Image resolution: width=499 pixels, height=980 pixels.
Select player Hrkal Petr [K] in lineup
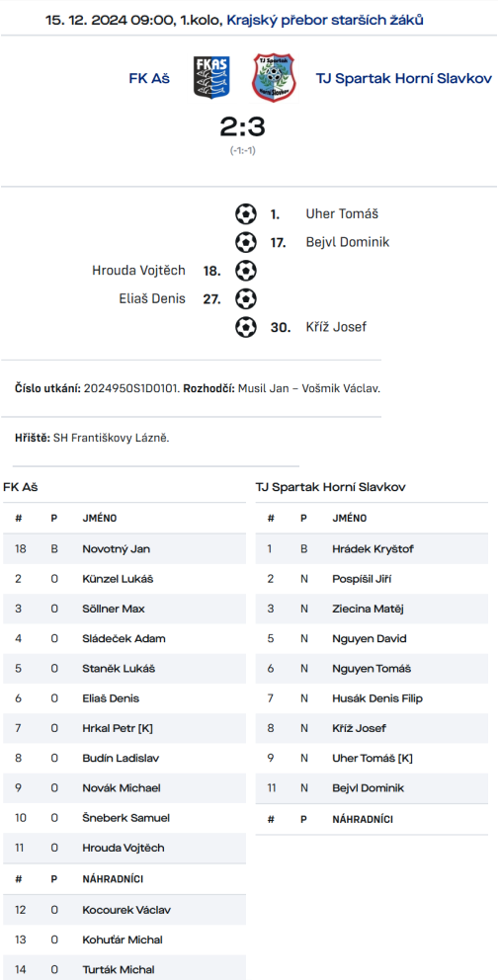[125, 728]
